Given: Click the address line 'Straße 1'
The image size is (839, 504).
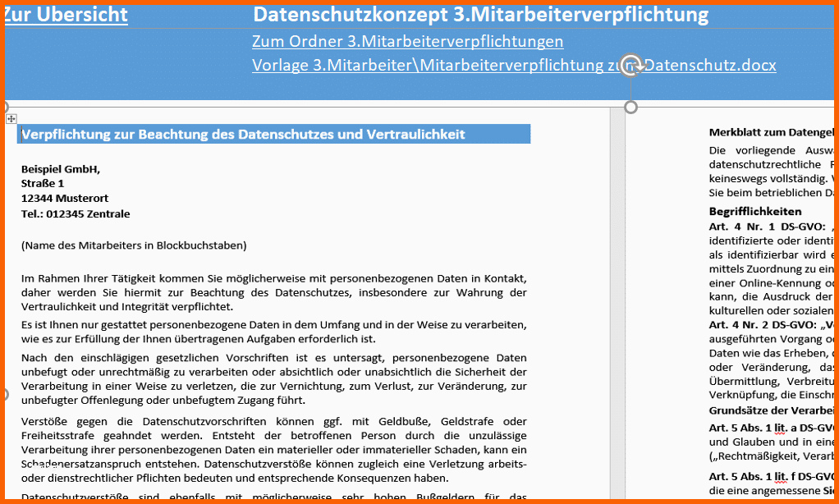Looking at the screenshot, I should tap(42, 184).
